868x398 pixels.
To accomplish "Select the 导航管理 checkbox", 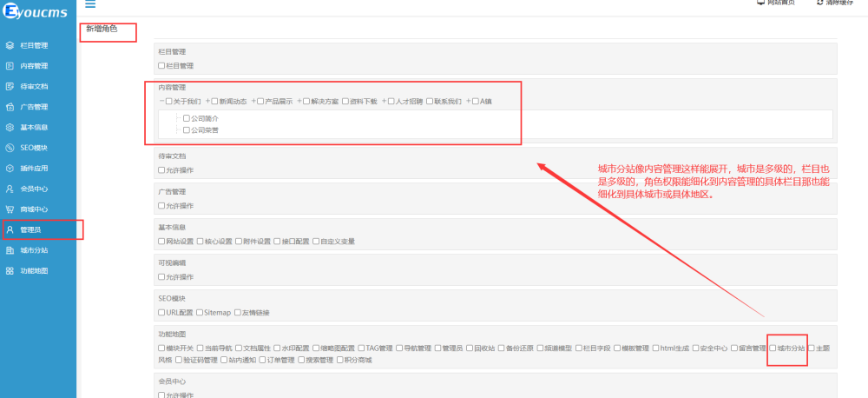I will (x=399, y=348).
